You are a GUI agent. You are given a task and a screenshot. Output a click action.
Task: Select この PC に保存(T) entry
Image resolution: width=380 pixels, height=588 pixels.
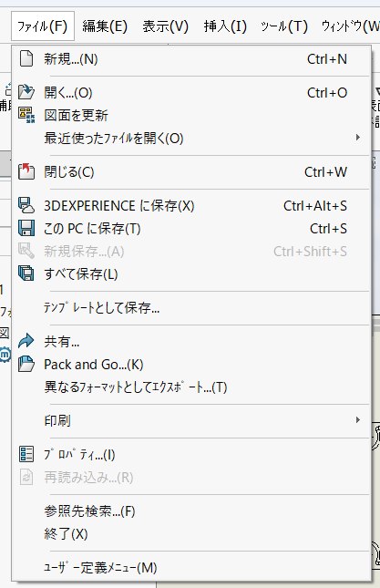click(191, 229)
